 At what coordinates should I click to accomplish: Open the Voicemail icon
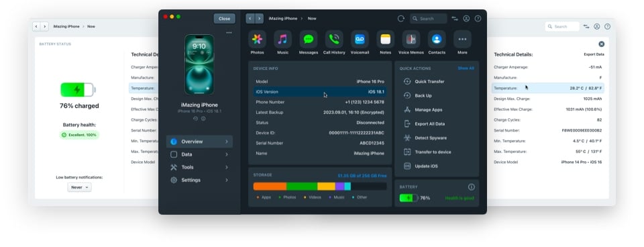pos(360,39)
